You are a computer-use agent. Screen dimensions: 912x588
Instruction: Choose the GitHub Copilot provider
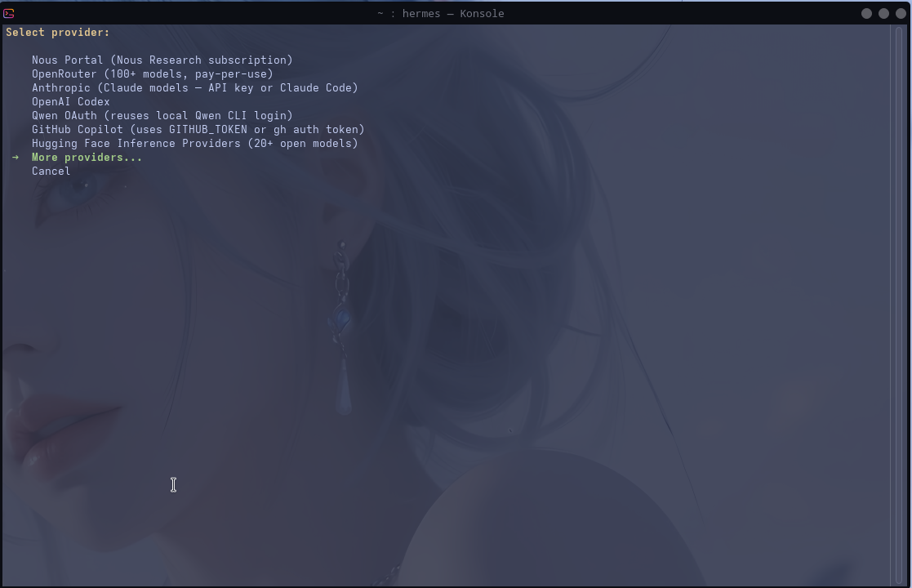coord(198,130)
